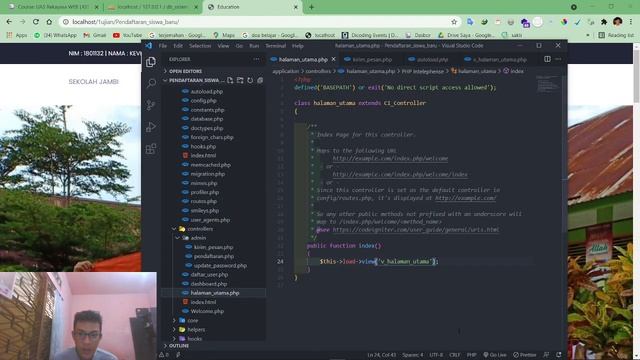This screenshot has width=640, height=360.
Task: Click the feedback icon in status bar
Action: [x=547, y=355]
